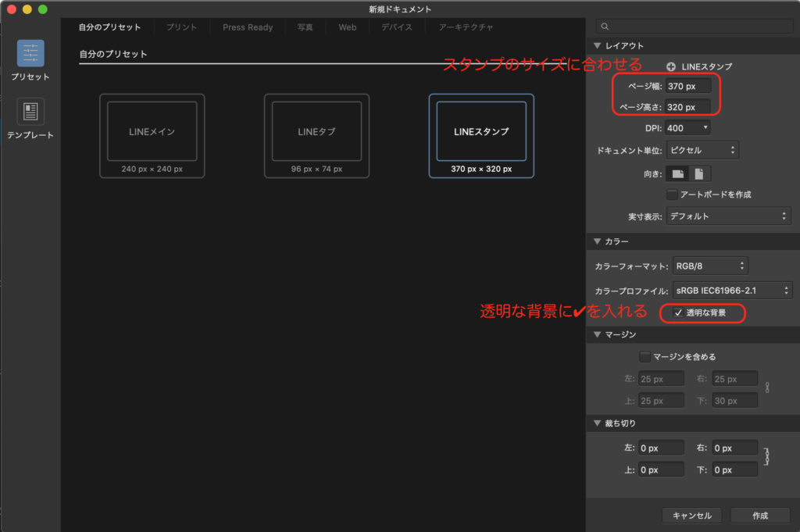Switch to プリント tab
Image resolution: width=800 pixels, height=532 pixels.
pyautogui.click(x=181, y=27)
